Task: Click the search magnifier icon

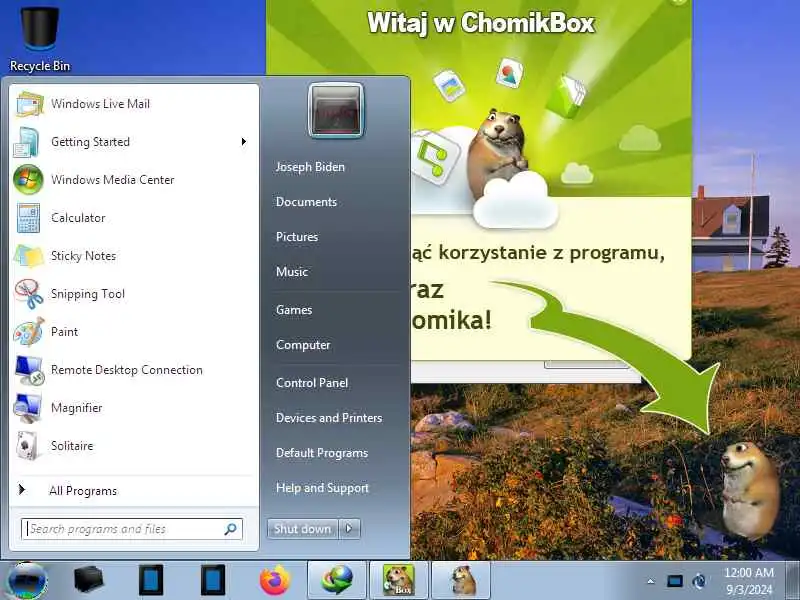Action: [x=230, y=529]
